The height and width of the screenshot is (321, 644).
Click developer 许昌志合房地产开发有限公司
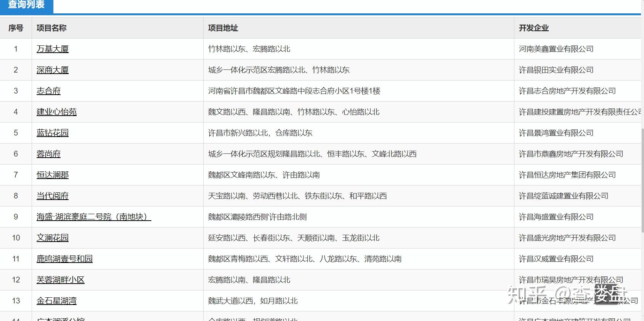point(567,91)
